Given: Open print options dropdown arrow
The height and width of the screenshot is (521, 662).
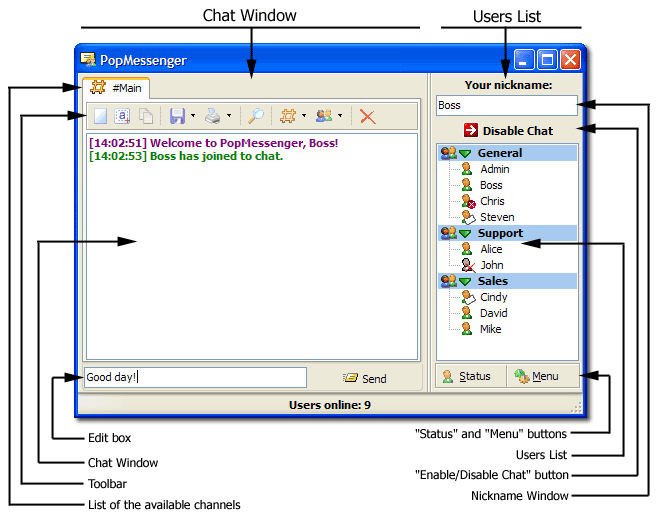Looking at the screenshot, I should coord(229,115).
